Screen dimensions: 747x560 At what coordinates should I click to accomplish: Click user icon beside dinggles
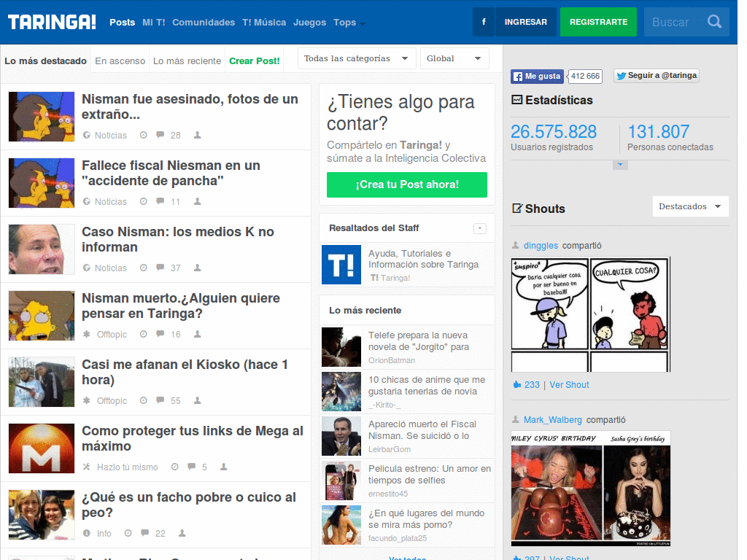pos(516,245)
